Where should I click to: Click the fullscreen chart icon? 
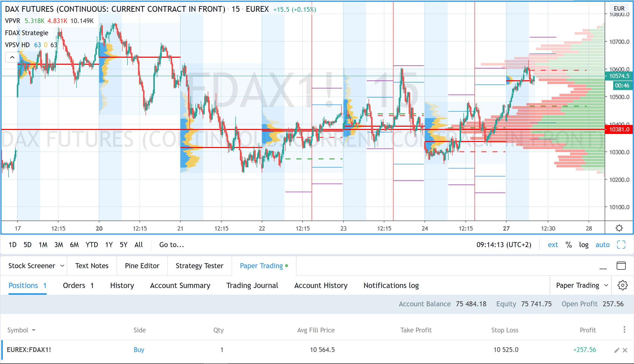621,245
